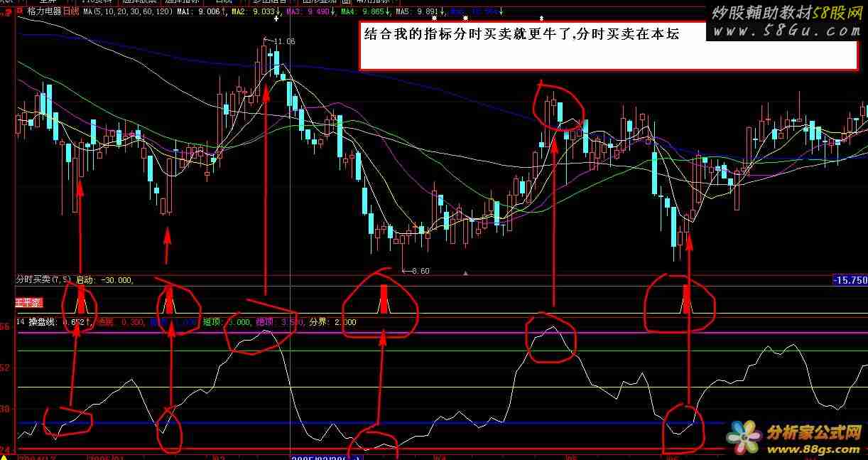Click the MA1: 9.006 value
The image size is (868, 460).
pyautogui.click(x=202, y=12)
